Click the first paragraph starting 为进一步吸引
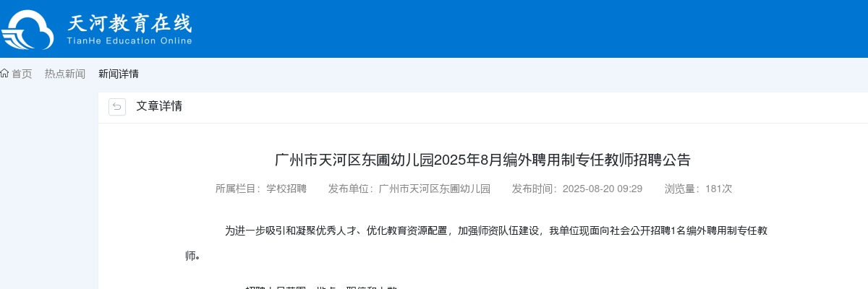Viewport: 868px width, 289px height. (476, 243)
